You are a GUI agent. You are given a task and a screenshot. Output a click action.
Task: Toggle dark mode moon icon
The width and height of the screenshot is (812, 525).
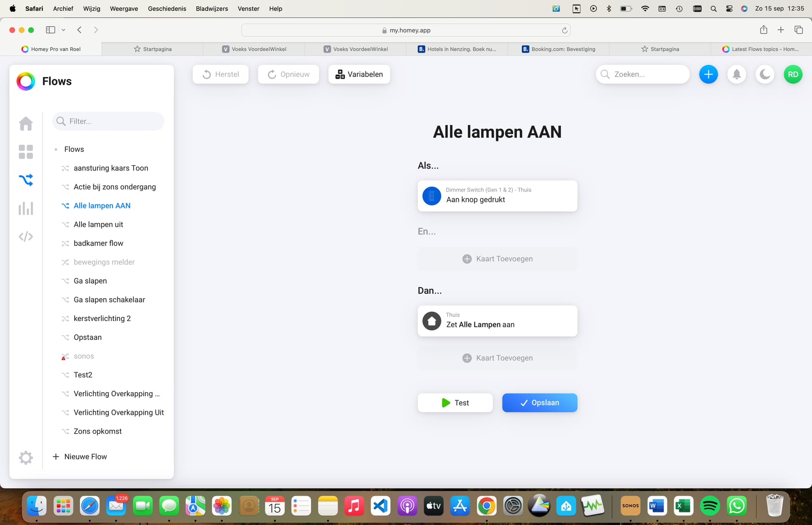[x=765, y=74]
